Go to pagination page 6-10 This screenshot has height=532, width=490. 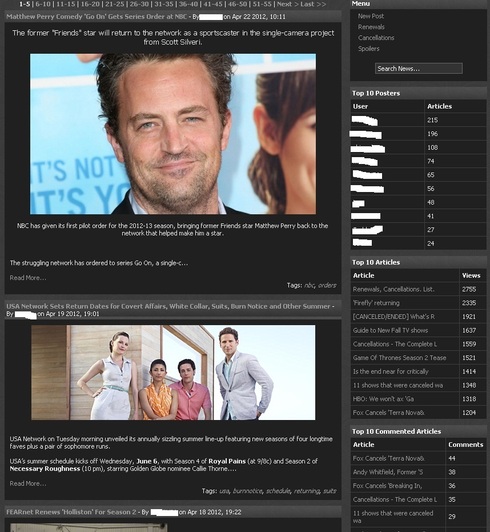click(43, 4)
